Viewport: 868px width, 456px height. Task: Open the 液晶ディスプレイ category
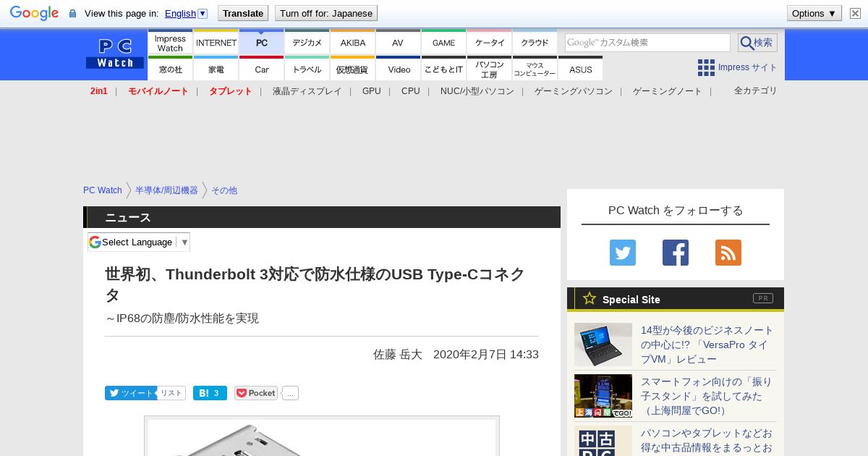pos(307,91)
